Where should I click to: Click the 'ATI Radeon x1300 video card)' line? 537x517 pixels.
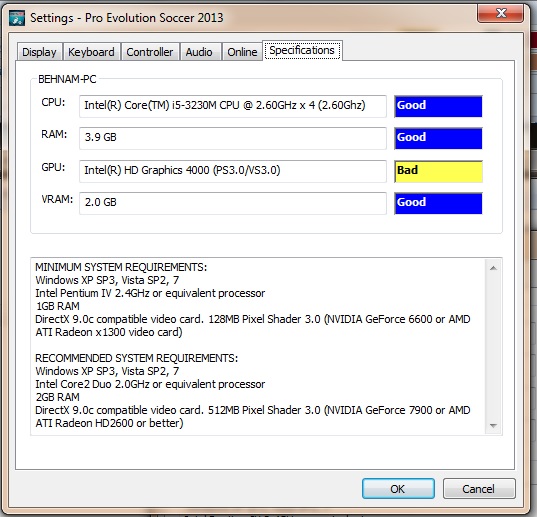(109, 332)
